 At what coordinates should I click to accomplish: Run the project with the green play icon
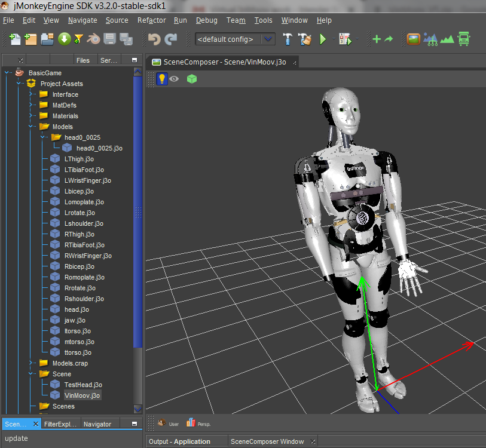click(x=323, y=39)
